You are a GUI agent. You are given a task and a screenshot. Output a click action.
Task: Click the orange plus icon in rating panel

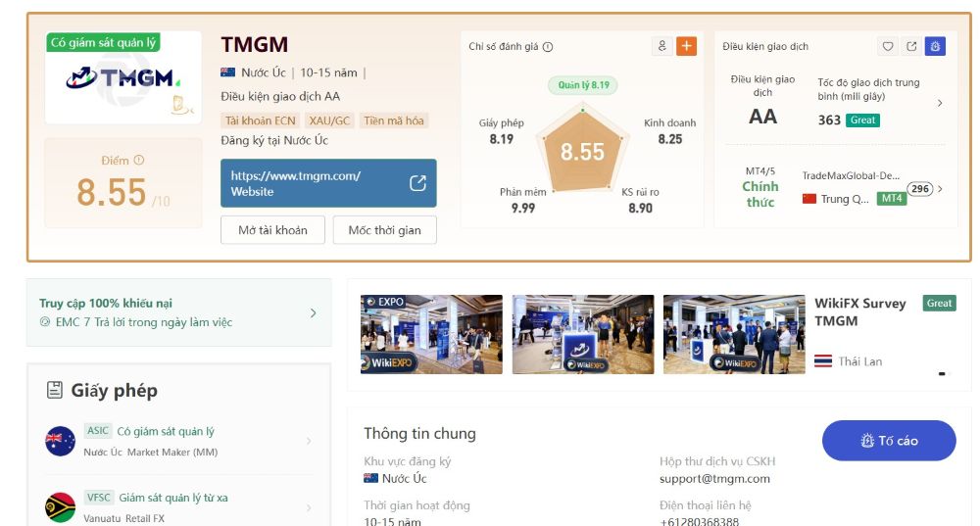[686, 46]
